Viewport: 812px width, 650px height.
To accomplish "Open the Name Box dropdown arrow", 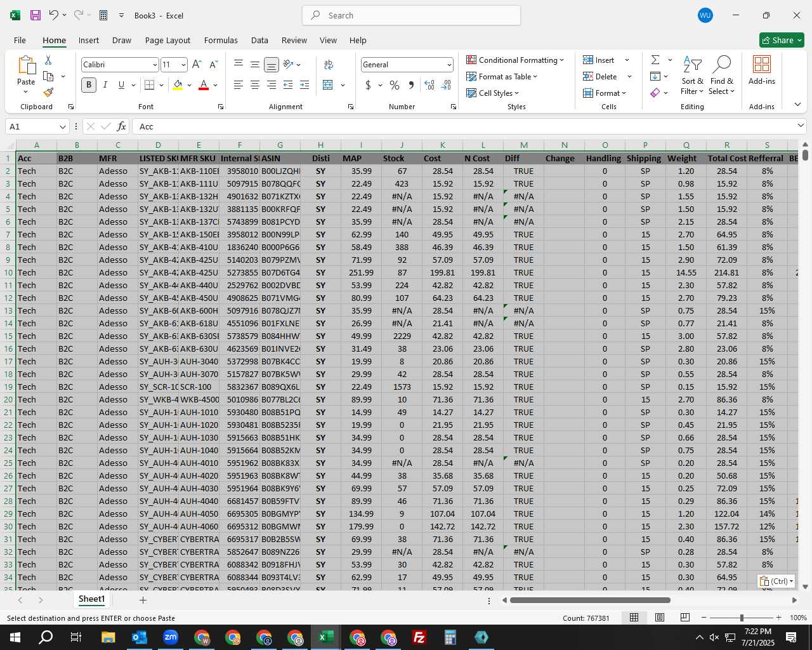I will [62, 127].
